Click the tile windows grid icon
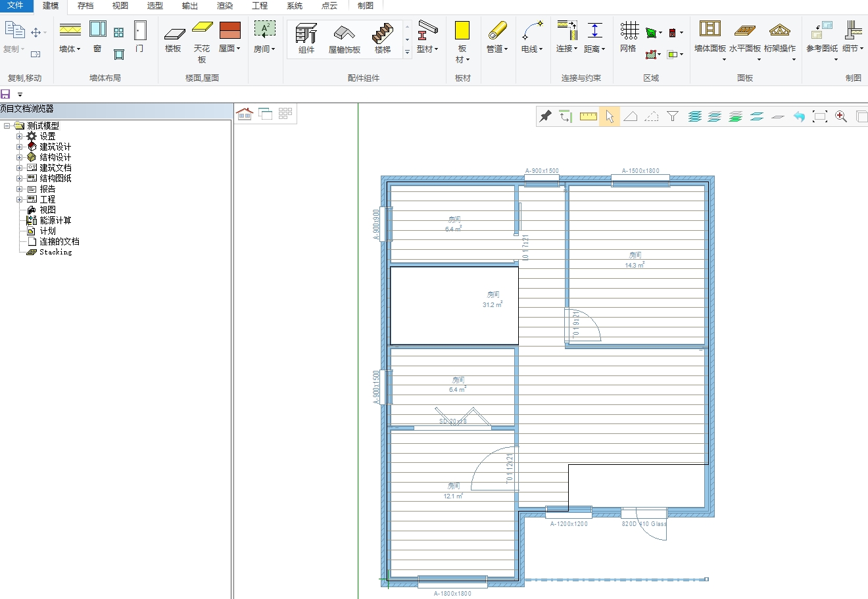This screenshot has width=868, height=599. [285, 114]
